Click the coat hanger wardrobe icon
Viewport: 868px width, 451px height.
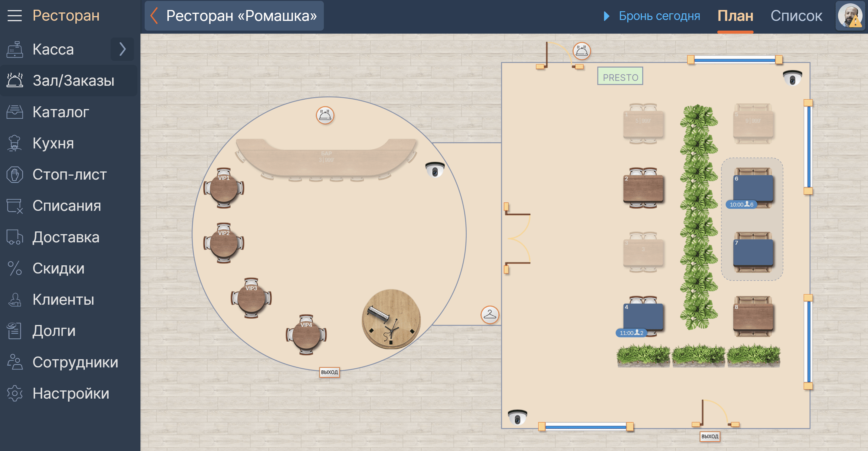[490, 315]
